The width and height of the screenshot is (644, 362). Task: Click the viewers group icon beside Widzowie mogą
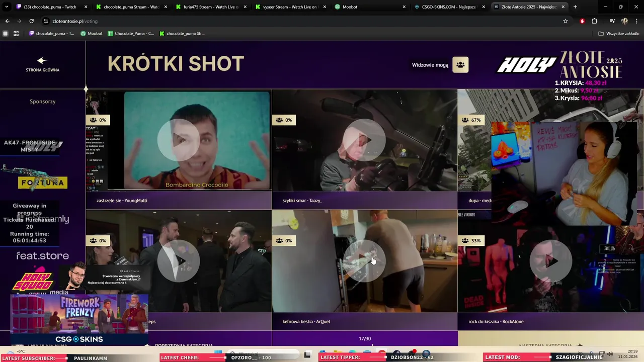click(x=460, y=65)
